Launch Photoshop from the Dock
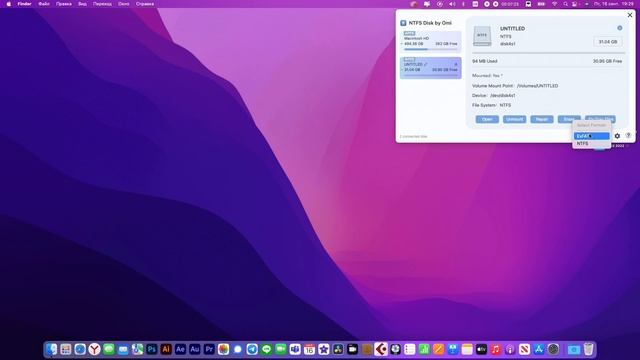 [152, 349]
